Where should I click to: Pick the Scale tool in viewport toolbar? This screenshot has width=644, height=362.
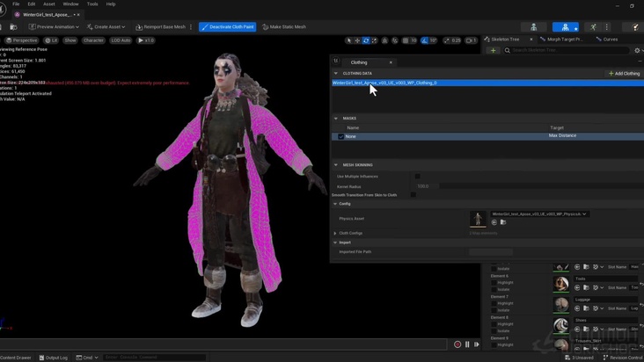tap(374, 40)
